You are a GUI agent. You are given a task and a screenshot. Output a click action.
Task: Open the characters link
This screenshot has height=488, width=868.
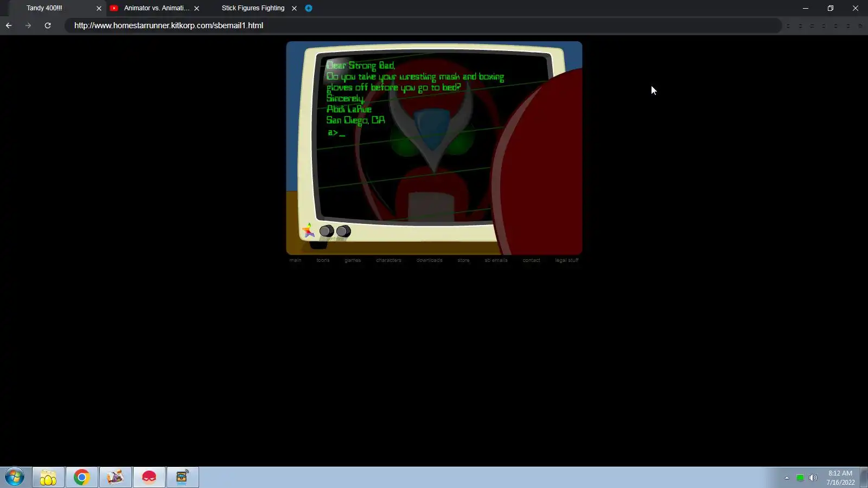coord(388,260)
